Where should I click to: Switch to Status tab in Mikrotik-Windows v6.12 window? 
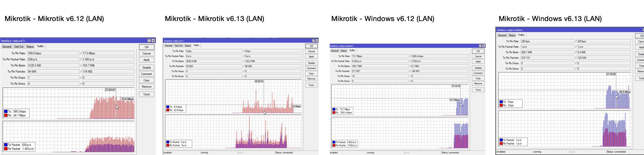tap(344, 51)
